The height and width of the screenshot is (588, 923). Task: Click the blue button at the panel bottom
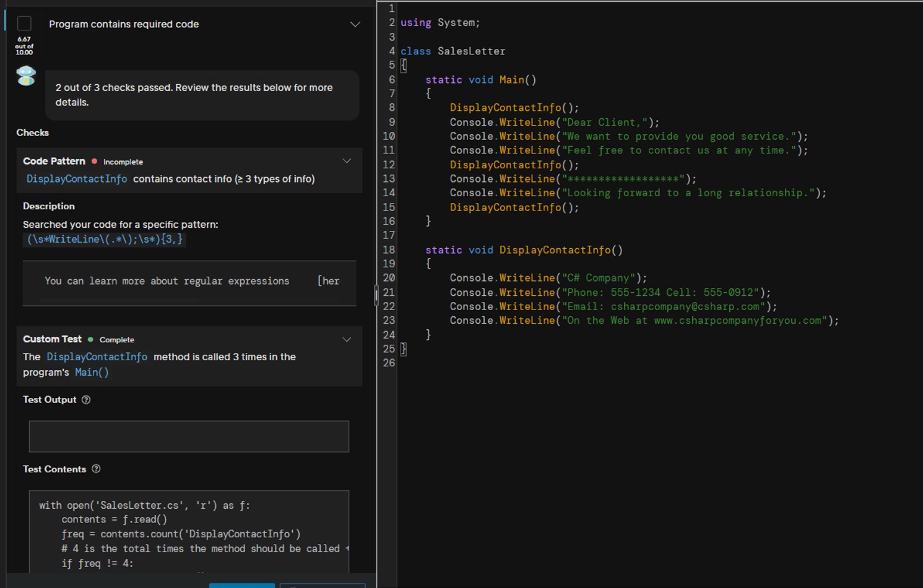241,585
